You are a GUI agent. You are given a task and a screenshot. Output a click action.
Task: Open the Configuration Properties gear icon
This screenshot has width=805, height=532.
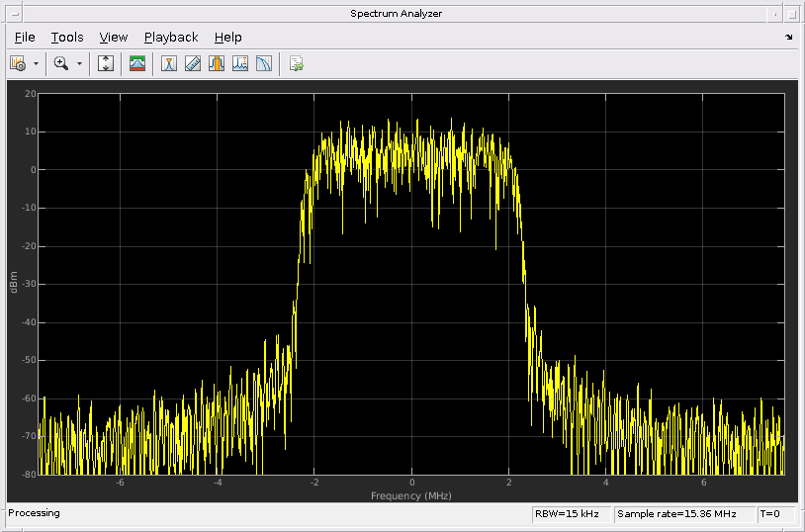[x=18, y=63]
